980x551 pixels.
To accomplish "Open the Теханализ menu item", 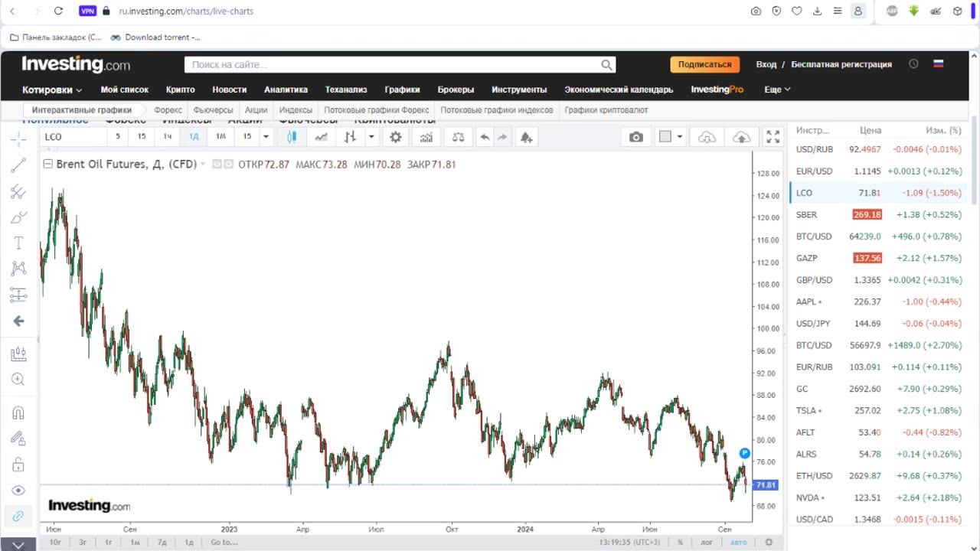I will (x=346, y=90).
